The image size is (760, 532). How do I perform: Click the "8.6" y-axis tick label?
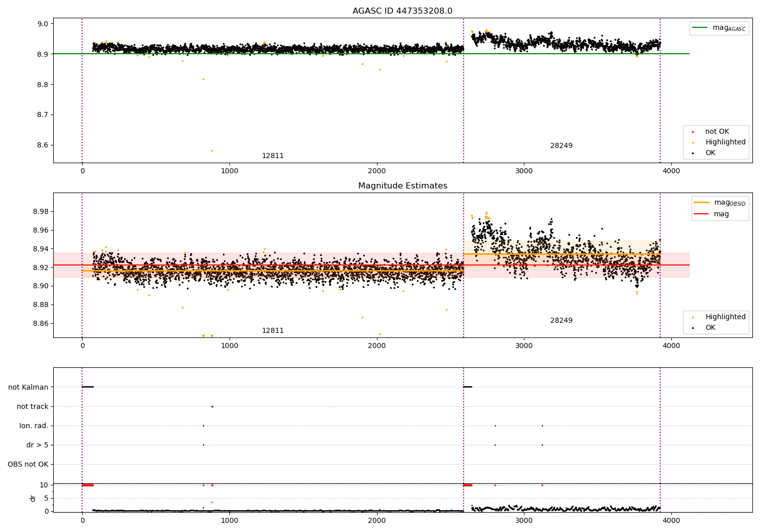pos(43,145)
